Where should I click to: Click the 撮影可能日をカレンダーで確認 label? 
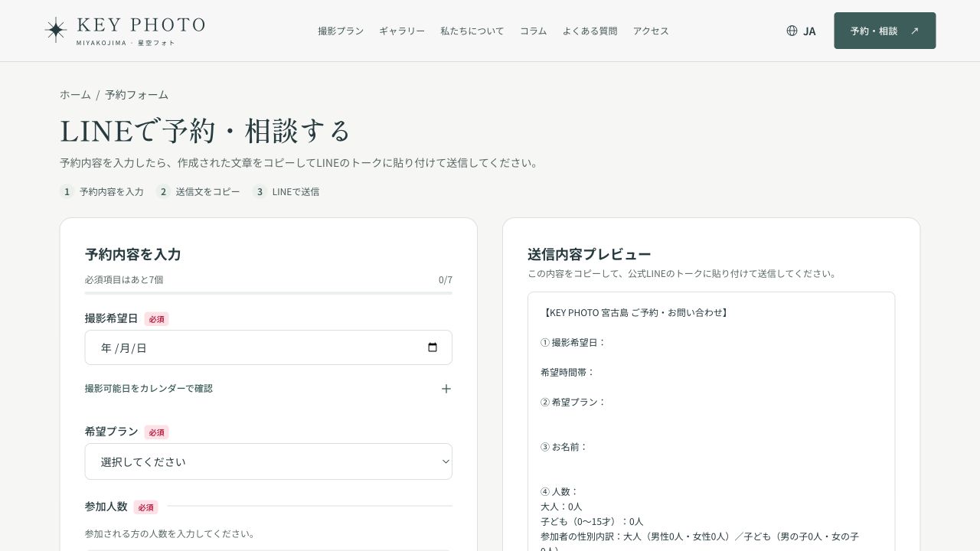click(x=149, y=388)
